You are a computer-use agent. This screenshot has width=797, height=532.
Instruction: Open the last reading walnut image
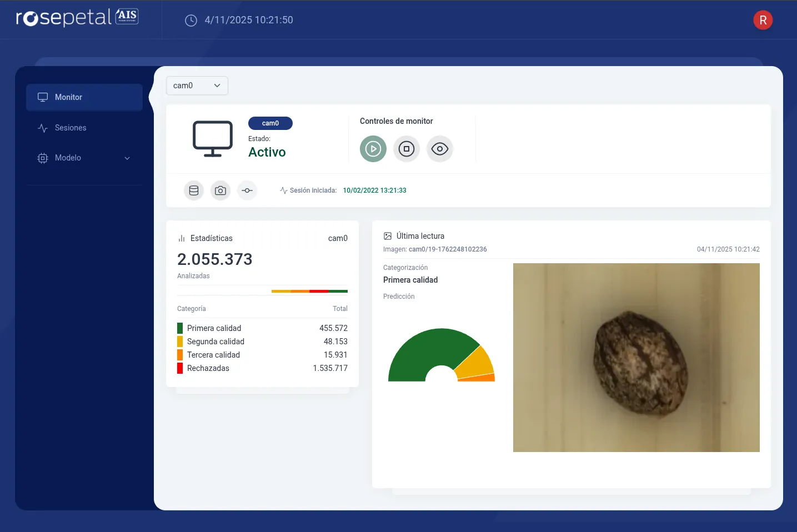click(636, 357)
